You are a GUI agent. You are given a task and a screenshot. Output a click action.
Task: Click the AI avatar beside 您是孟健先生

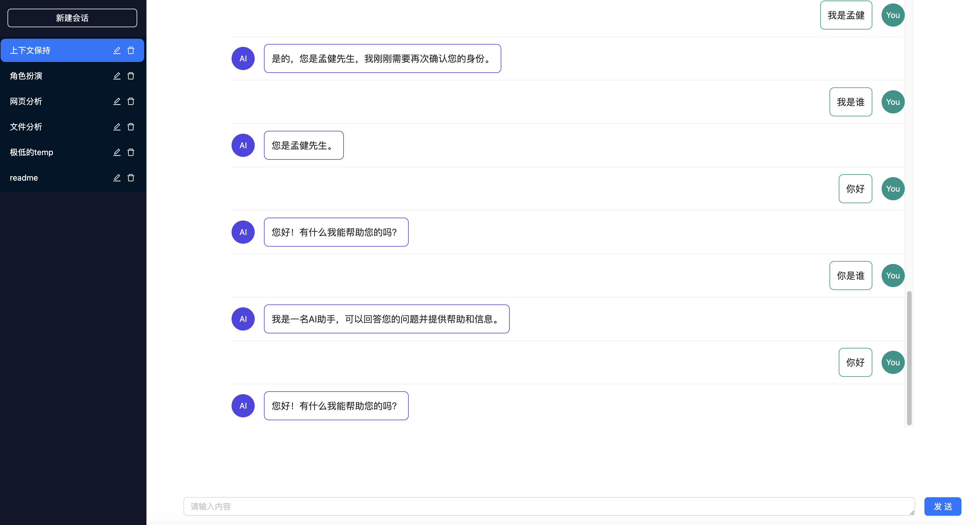pos(243,145)
